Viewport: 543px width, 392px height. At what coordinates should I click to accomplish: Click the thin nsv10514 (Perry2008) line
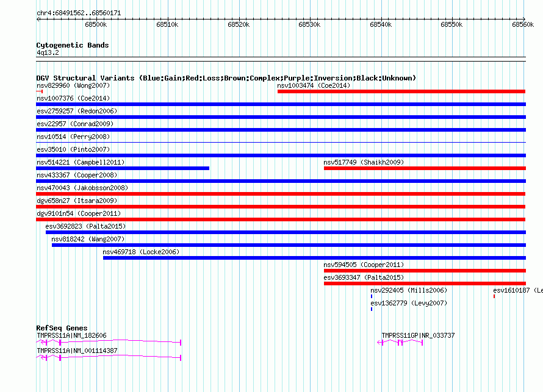coord(281,142)
